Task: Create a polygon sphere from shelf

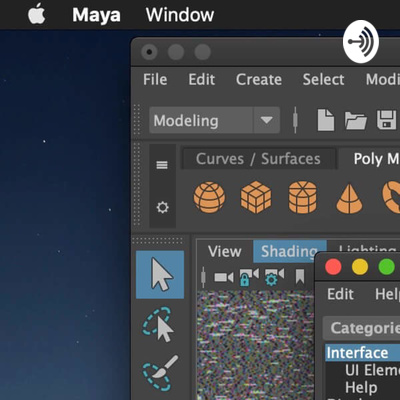Action: pos(209,197)
